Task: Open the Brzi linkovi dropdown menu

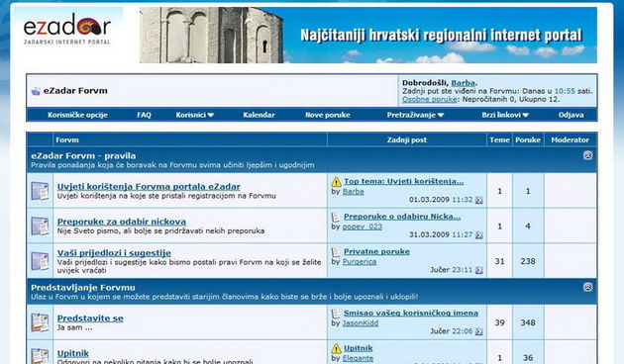Action: tap(505, 115)
